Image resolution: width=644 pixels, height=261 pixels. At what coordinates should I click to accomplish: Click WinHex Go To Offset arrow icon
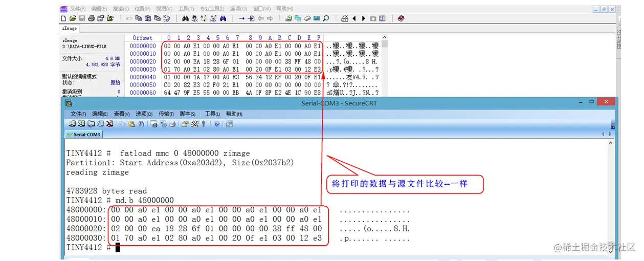click(x=241, y=18)
